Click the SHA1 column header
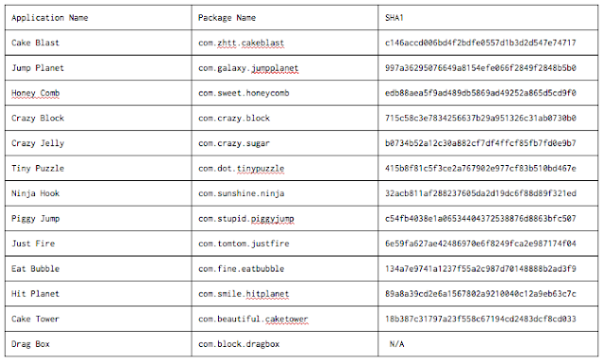 click(x=394, y=18)
